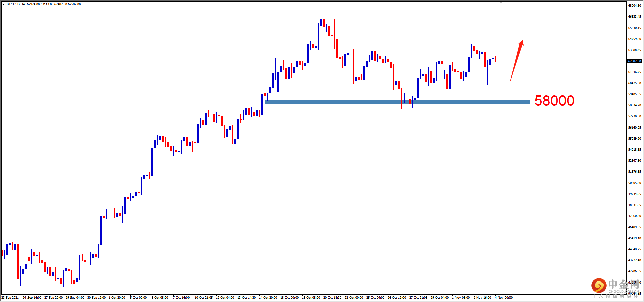Pick the 57230.90 price axis label
The height and width of the screenshot is (302, 644).
point(635,116)
